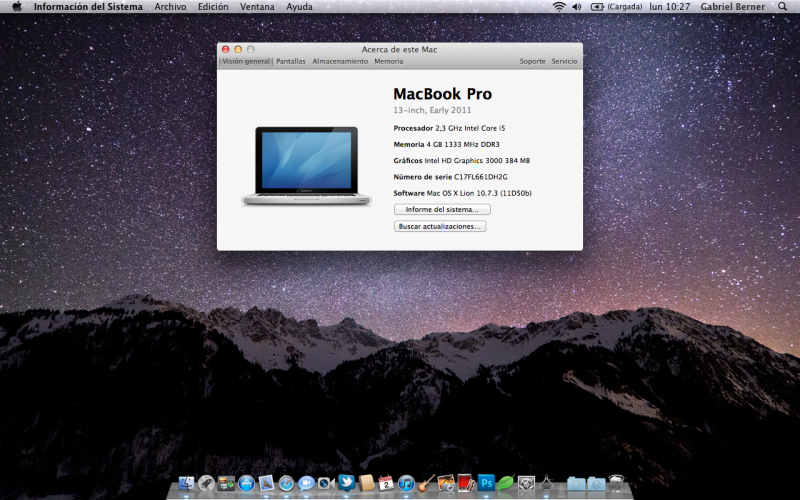Viewport: 800px width, 500px height.
Task: Open Mission Control from the dock
Action: pyautogui.click(x=226, y=483)
